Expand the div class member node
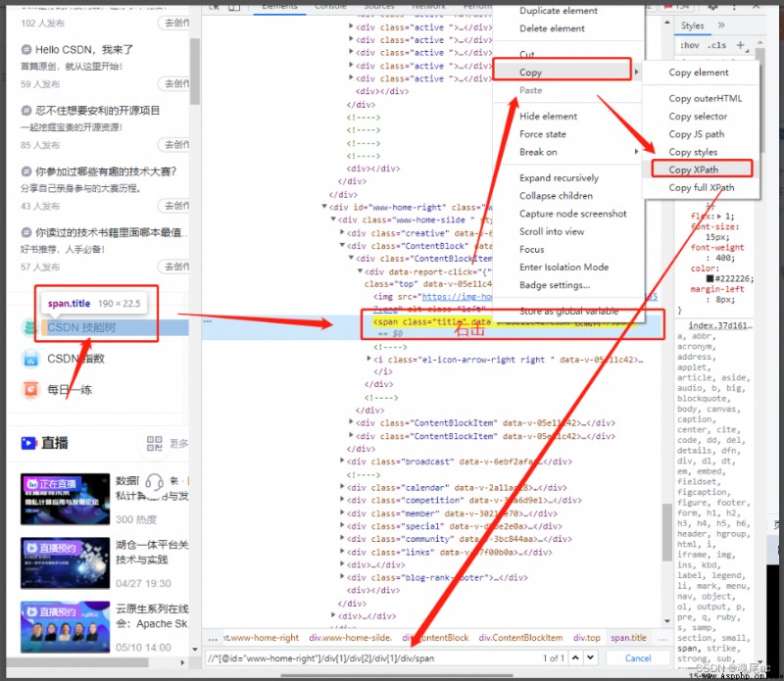The image size is (784, 681). pos(342,513)
